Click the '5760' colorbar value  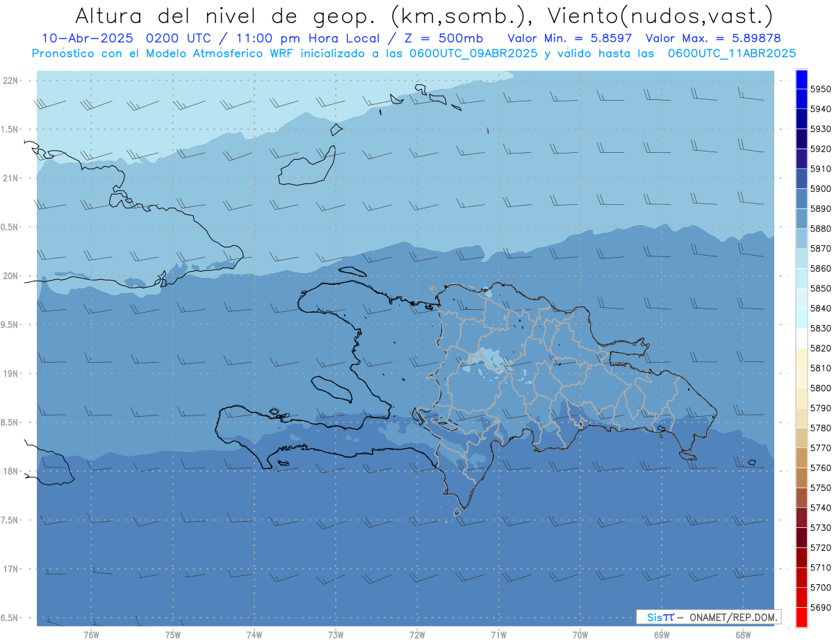click(x=821, y=468)
